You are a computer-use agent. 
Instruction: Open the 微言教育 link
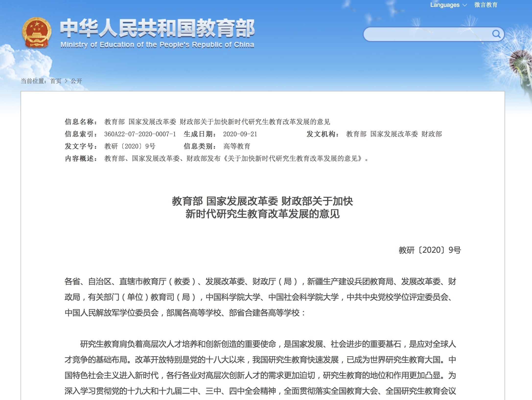486,5
